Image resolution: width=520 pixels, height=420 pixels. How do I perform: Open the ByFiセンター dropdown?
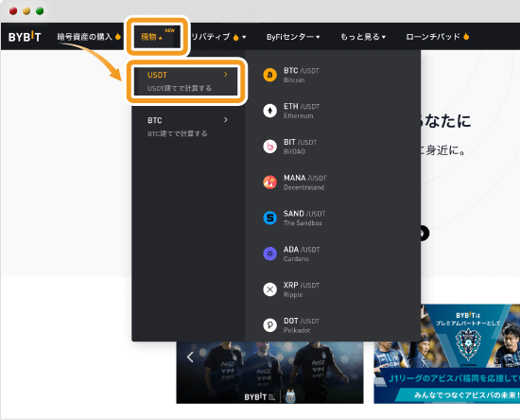[293, 37]
